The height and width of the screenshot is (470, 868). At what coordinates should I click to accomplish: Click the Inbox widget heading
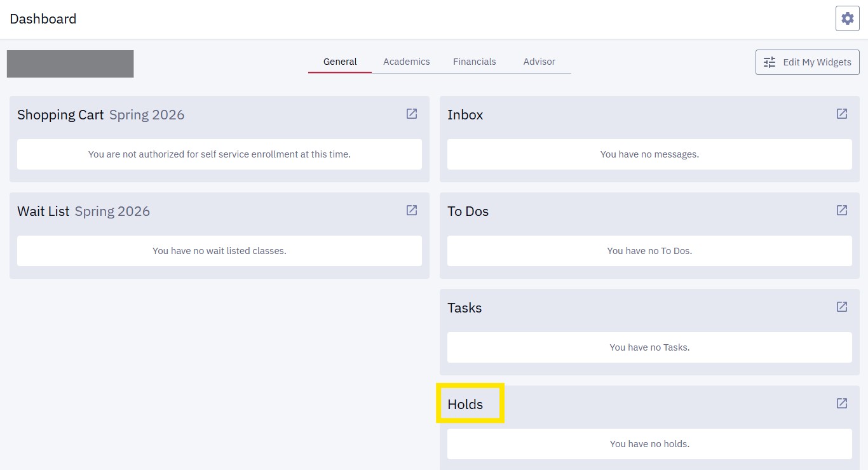pos(465,115)
